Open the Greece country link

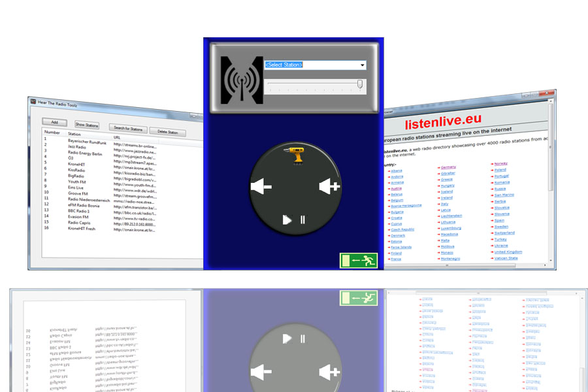[447, 179]
